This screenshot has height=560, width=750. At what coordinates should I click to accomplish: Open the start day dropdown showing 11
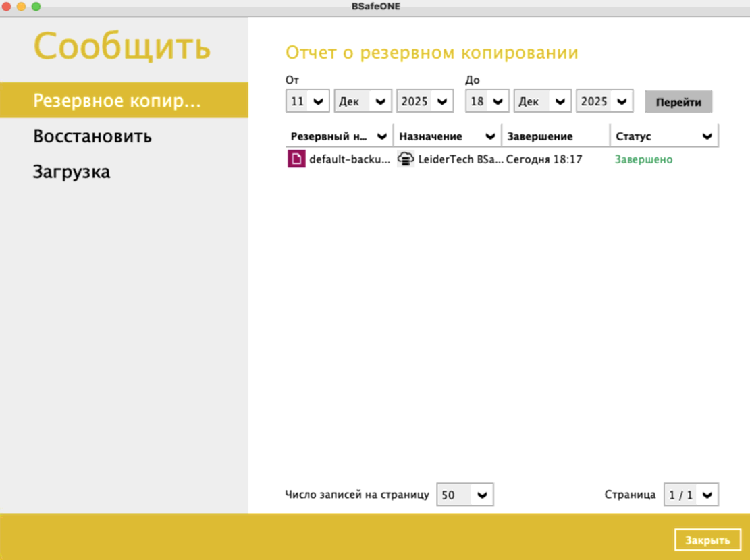307,102
